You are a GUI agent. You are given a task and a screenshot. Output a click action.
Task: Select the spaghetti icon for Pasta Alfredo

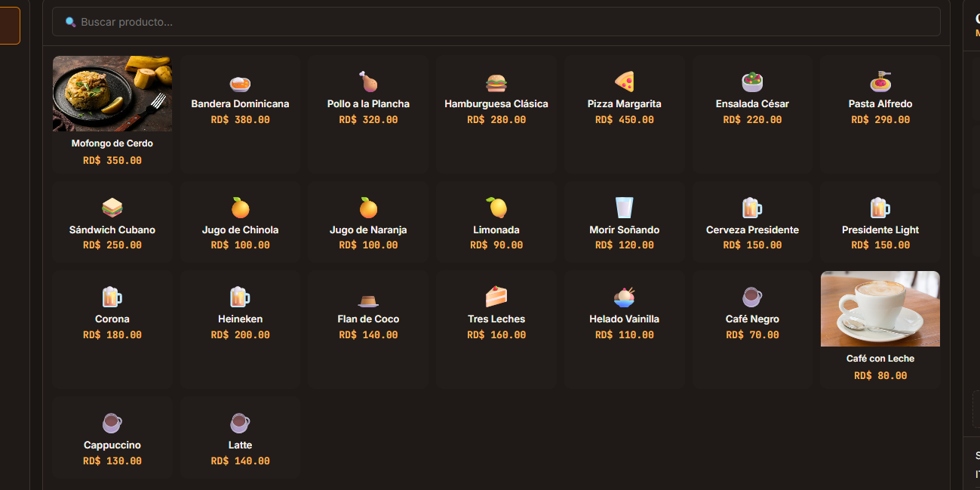pyautogui.click(x=880, y=82)
